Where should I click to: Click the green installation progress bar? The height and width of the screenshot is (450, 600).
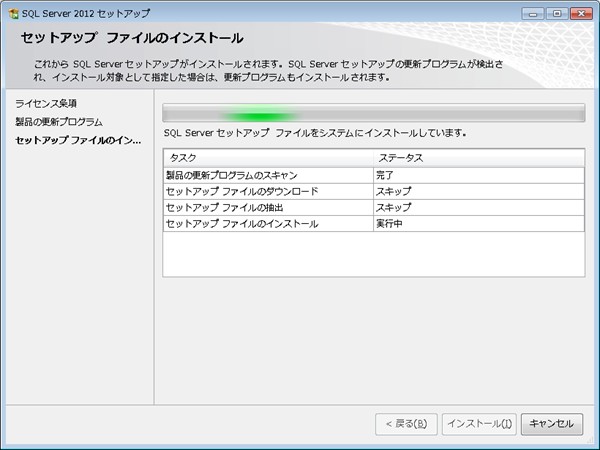pos(374,113)
